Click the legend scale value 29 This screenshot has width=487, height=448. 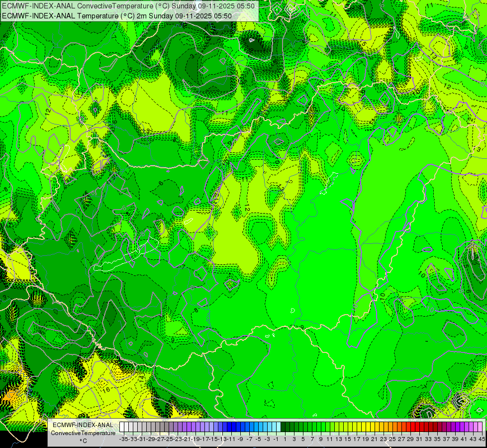coord(410,439)
